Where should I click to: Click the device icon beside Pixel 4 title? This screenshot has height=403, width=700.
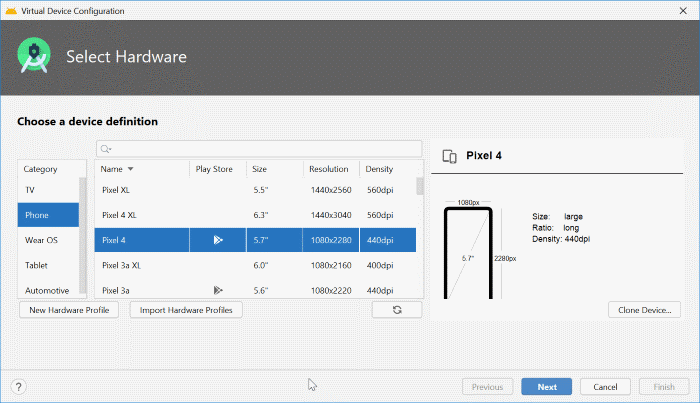(x=450, y=156)
